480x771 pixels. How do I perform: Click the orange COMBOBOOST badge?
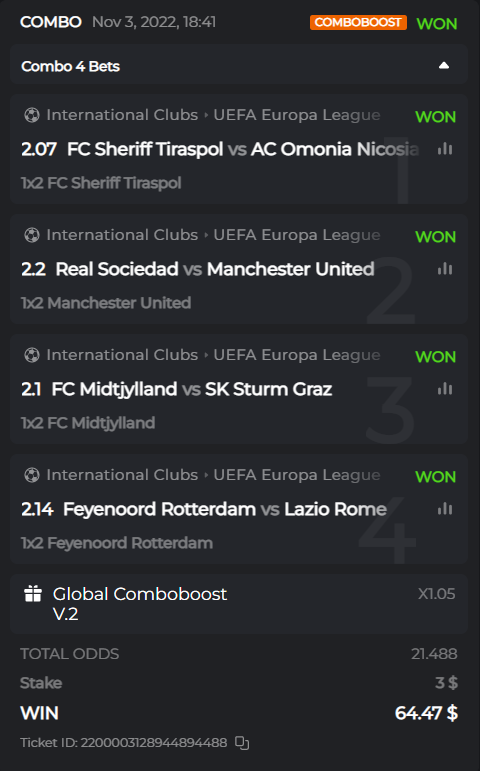[358, 22]
